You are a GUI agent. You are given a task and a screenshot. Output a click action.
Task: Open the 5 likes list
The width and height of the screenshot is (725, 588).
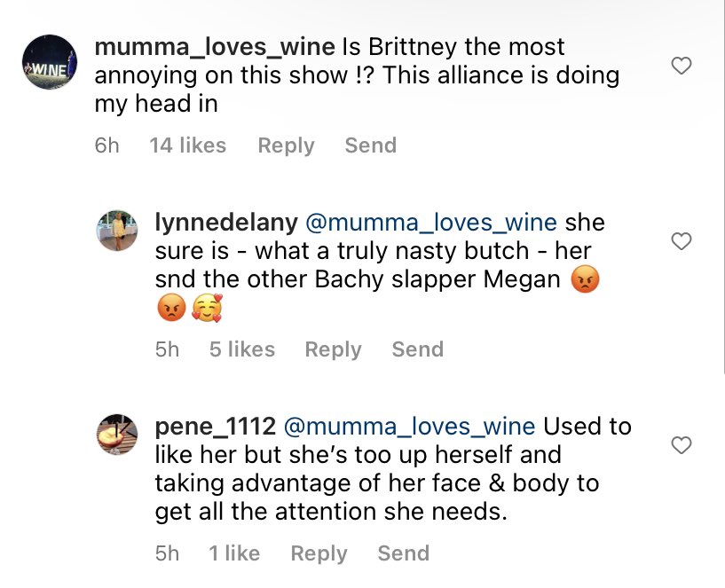(x=242, y=349)
